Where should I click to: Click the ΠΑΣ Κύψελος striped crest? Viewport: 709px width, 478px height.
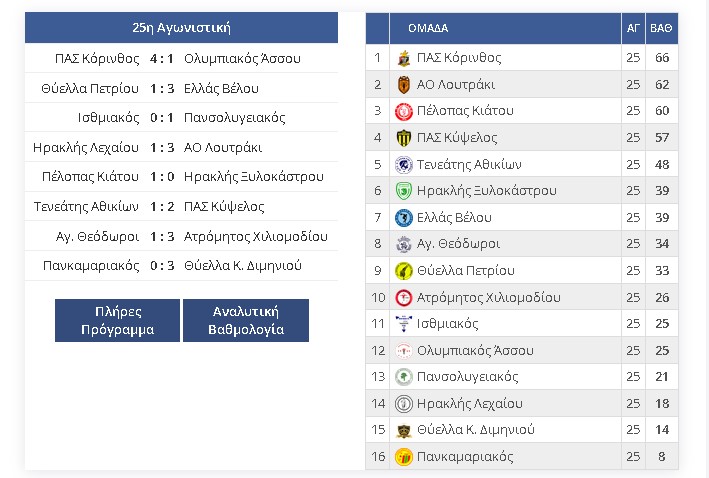pos(403,138)
